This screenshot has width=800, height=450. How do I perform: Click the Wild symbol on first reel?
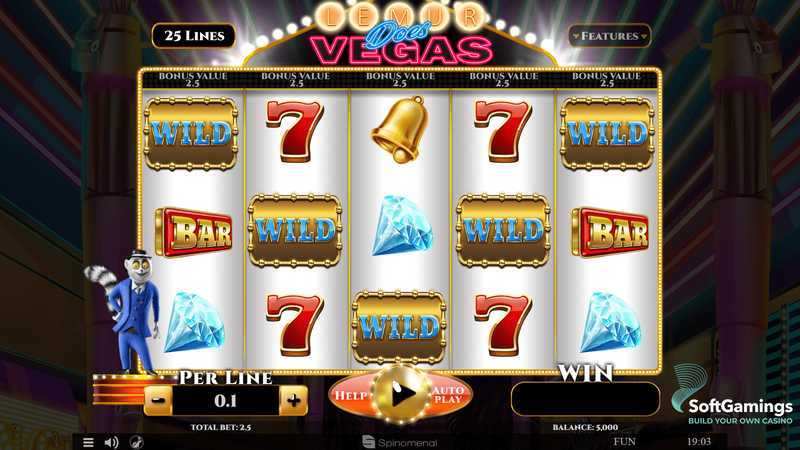tap(191, 134)
